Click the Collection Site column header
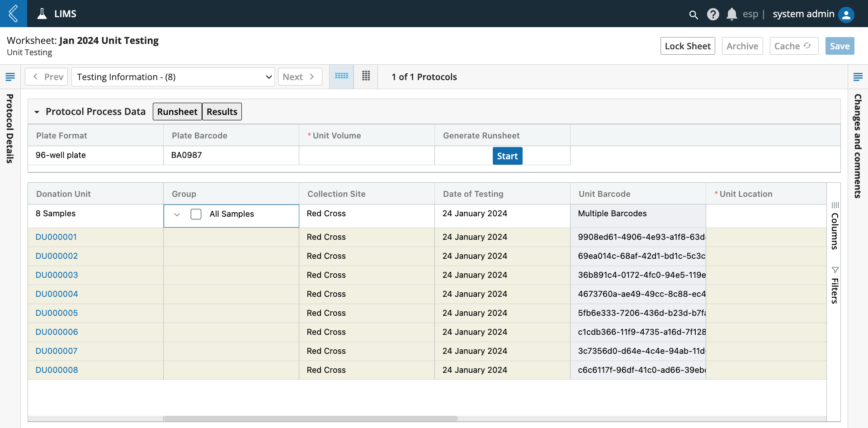Viewport: 868px width, 428px height. (x=367, y=194)
